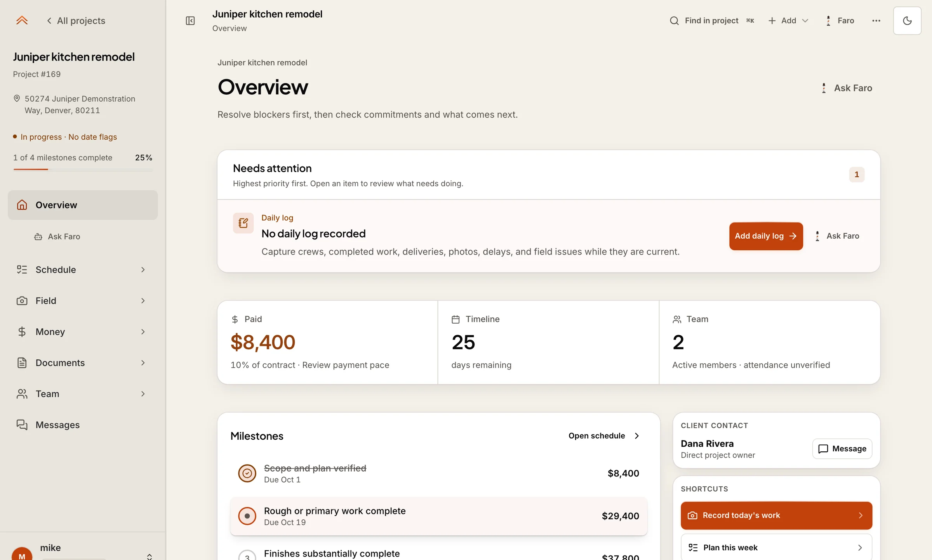Click Record today's work shortcut
The width and height of the screenshot is (932, 560).
tap(776, 515)
